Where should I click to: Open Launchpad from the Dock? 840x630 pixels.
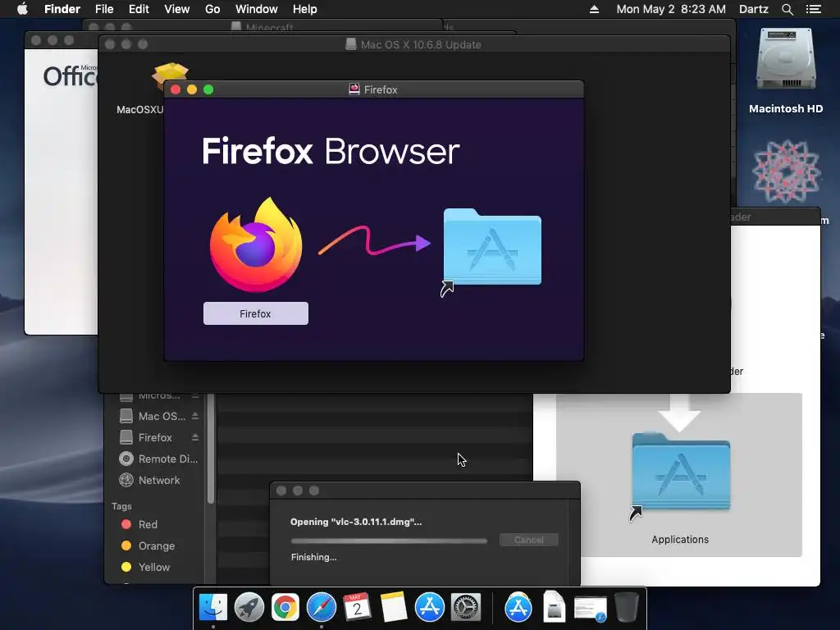(x=249, y=607)
